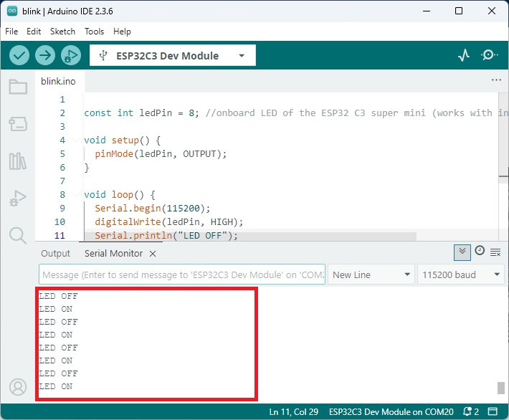This screenshot has width=509, height=420.
Task: Open the Serial Plotter icon
Action: click(464, 55)
